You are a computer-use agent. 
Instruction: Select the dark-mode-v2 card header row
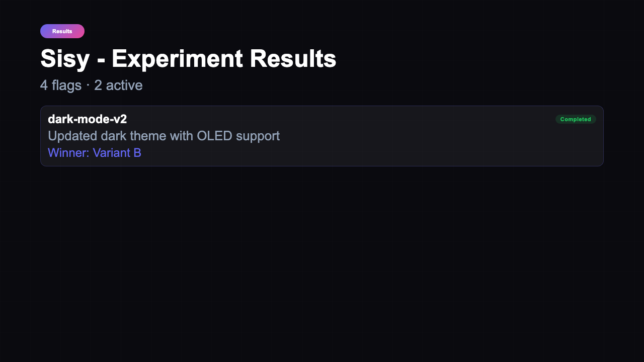322,119
